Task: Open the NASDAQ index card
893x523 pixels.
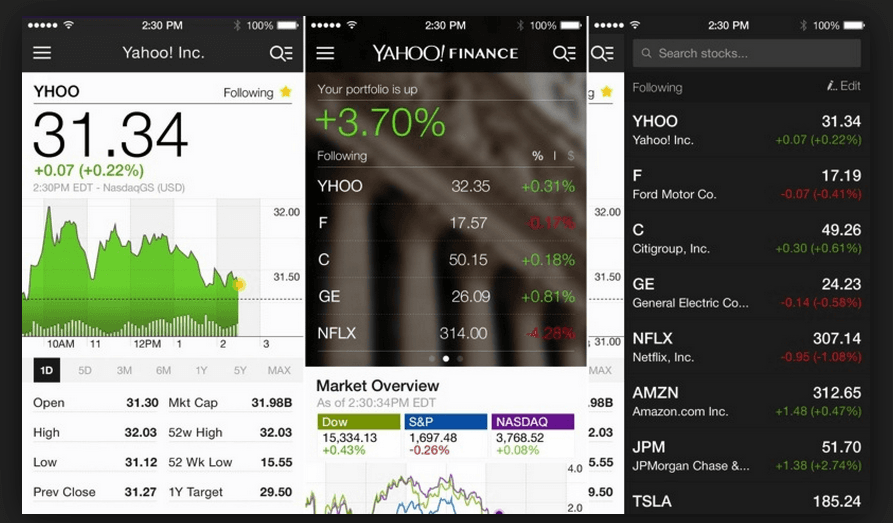Action: 533,436
